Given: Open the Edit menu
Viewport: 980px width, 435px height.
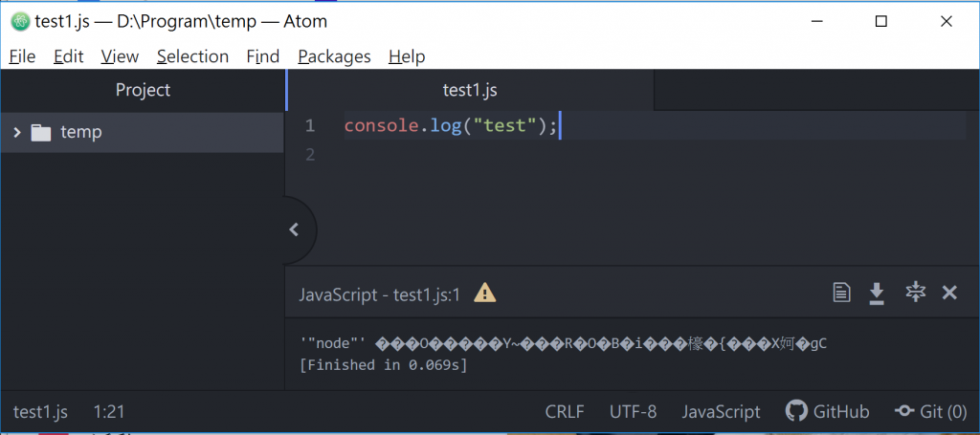Looking at the screenshot, I should (69, 56).
